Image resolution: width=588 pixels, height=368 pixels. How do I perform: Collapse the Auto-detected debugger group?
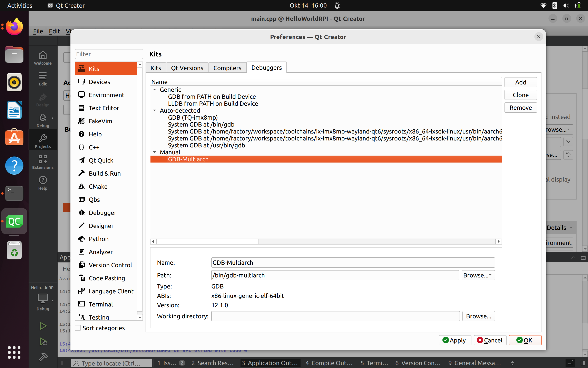pos(155,110)
